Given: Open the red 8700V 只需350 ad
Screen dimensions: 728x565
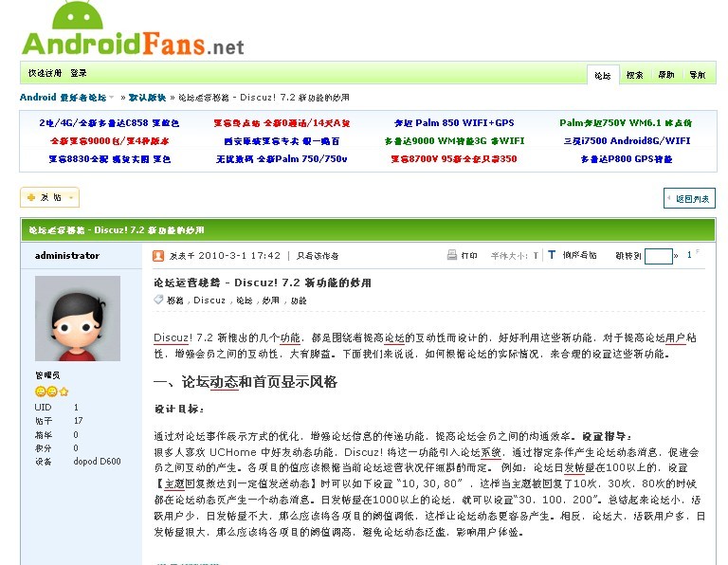Looking at the screenshot, I should (x=454, y=159).
